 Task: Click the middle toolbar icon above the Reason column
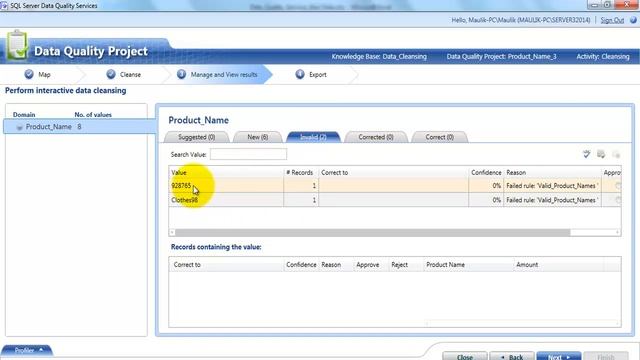601,154
